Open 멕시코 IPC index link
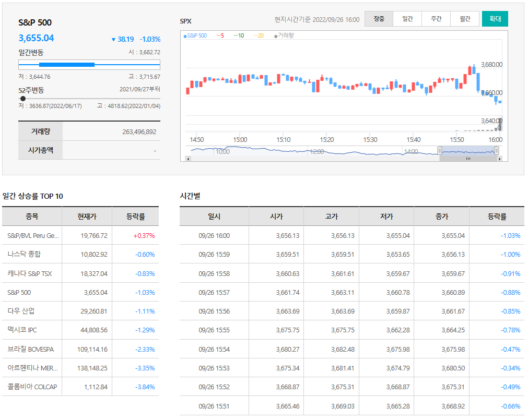528x420 pixels. coord(22,330)
